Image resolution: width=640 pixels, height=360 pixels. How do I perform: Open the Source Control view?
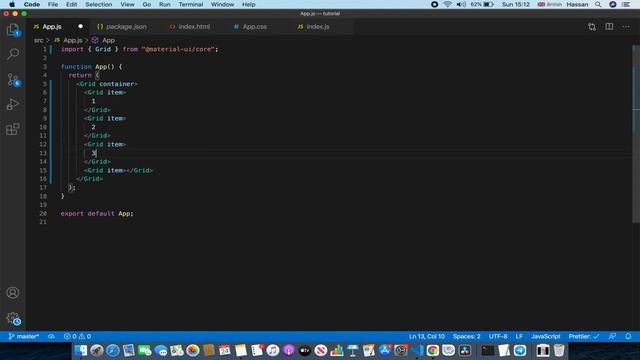(13, 80)
